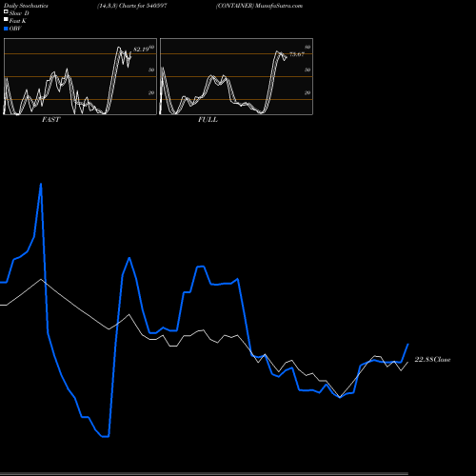The image size is (476, 476).
Task: Click the '(CONTAINER) MunafaSutra.com' text
Action: pyautogui.click(x=259, y=6)
